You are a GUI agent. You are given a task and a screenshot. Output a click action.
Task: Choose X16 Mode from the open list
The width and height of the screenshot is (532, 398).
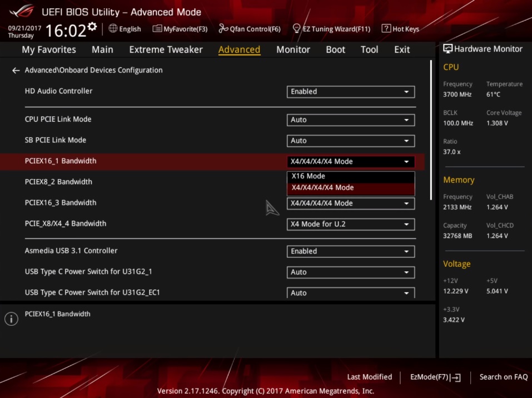pos(350,176)
